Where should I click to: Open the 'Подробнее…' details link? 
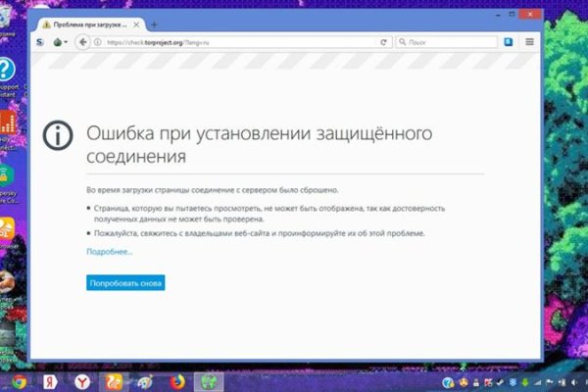click(x=109, y=252)
